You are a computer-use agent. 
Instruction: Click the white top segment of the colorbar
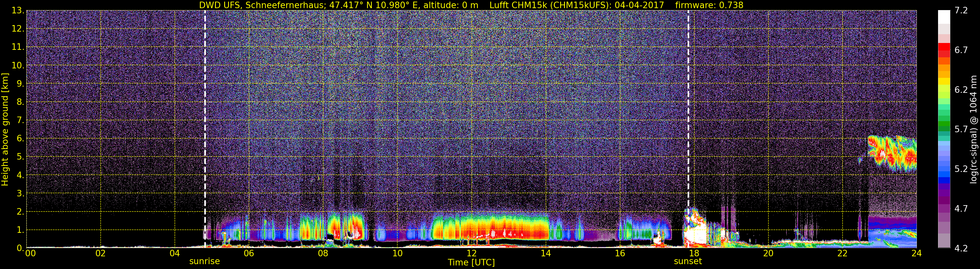pos(944,17)
